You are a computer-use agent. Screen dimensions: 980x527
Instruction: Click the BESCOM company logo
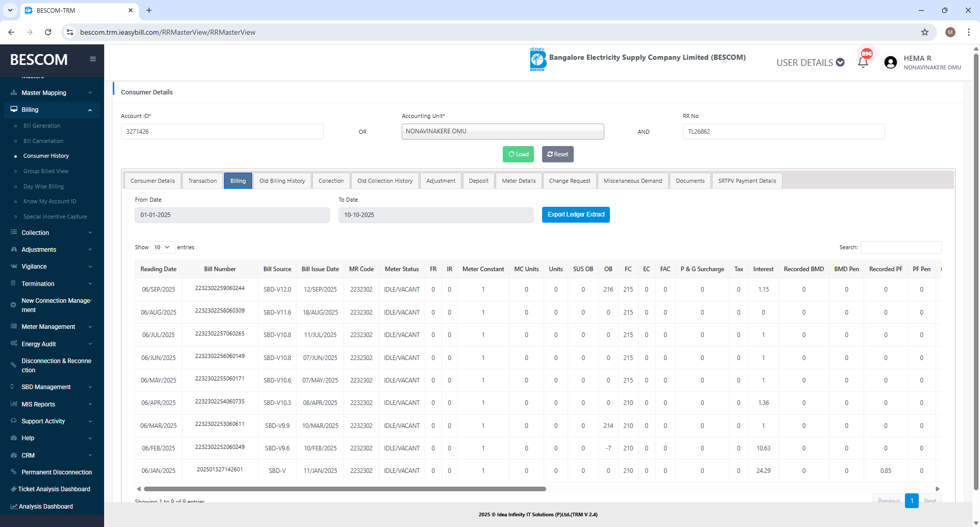[537, 59]
